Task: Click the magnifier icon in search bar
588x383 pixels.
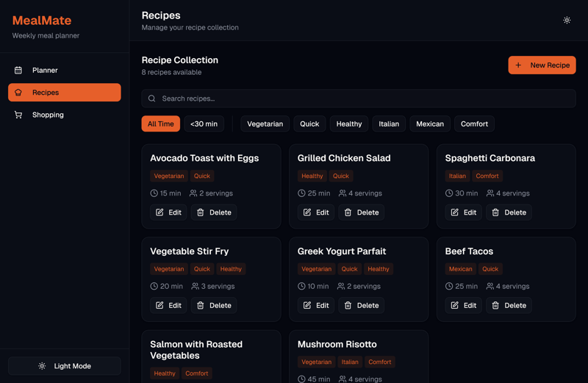Action: [152, 99]
